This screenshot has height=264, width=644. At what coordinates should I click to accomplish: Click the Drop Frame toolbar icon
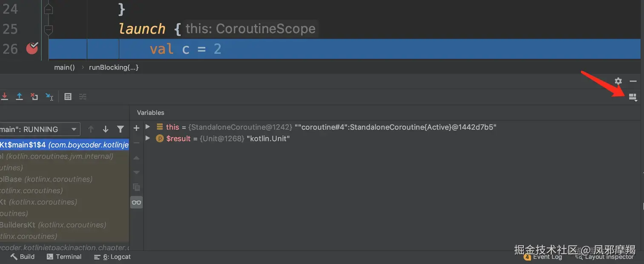[x=34, y=97]
